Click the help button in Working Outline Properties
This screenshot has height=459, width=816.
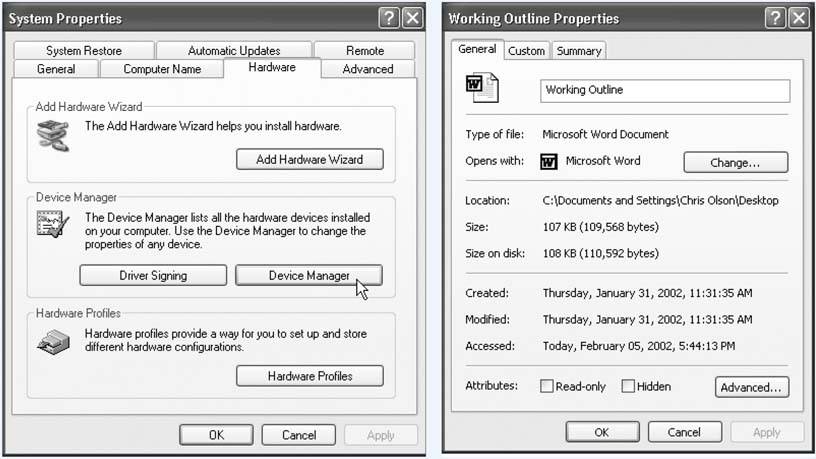coord(775,18)
